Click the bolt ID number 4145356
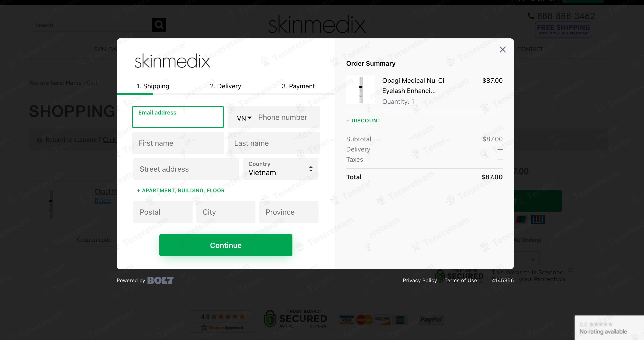Image resolution: width=644 pixels, height=340 pixels. point(502,280)
